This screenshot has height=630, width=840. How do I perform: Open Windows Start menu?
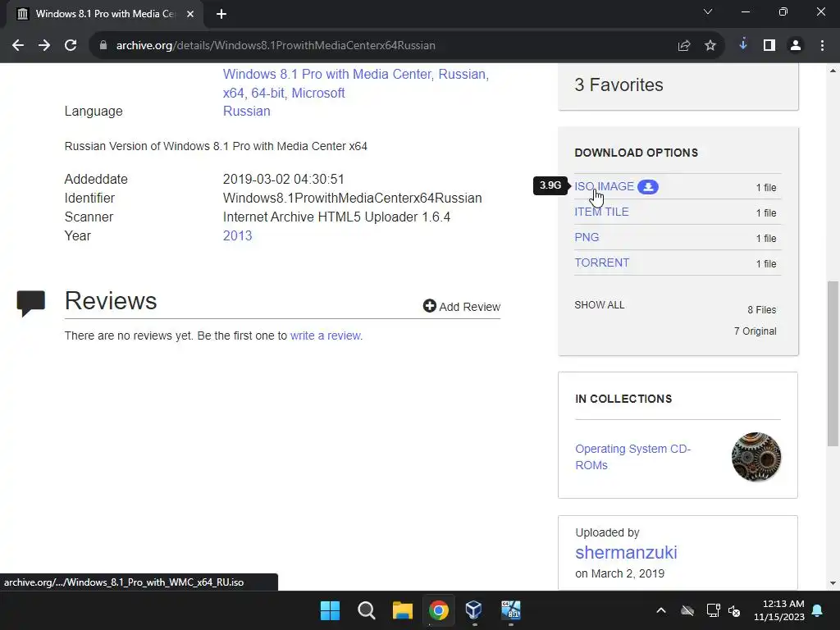pyautogui.click(x=330, y=610)
